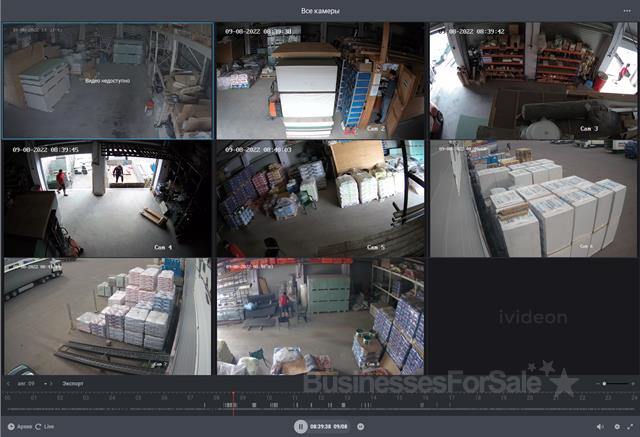Go to previous day with left arrow

click(x=8, y=383)
